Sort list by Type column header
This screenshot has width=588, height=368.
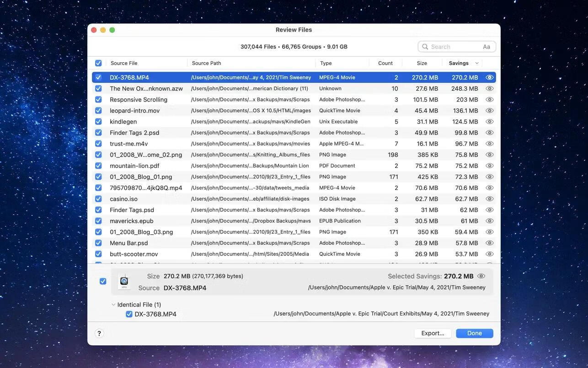coord(326,63)
